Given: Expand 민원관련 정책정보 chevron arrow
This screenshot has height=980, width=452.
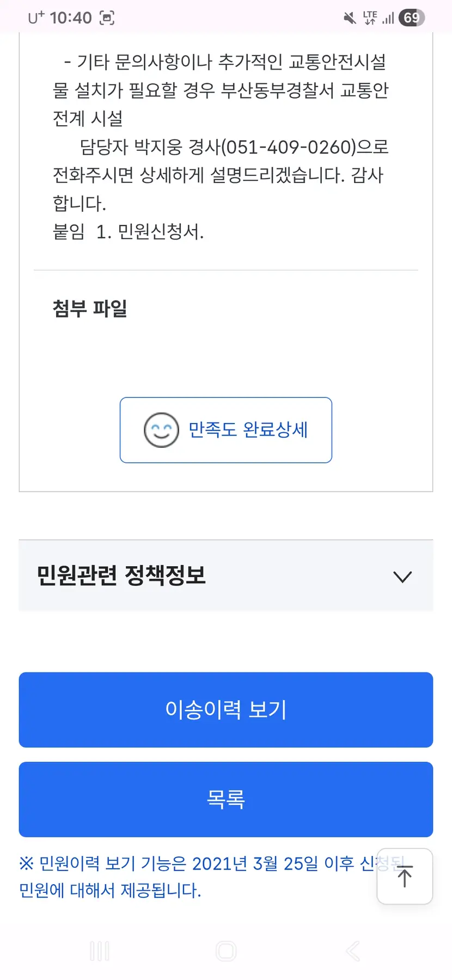Looking at the screenshot, I should [402, 577].
